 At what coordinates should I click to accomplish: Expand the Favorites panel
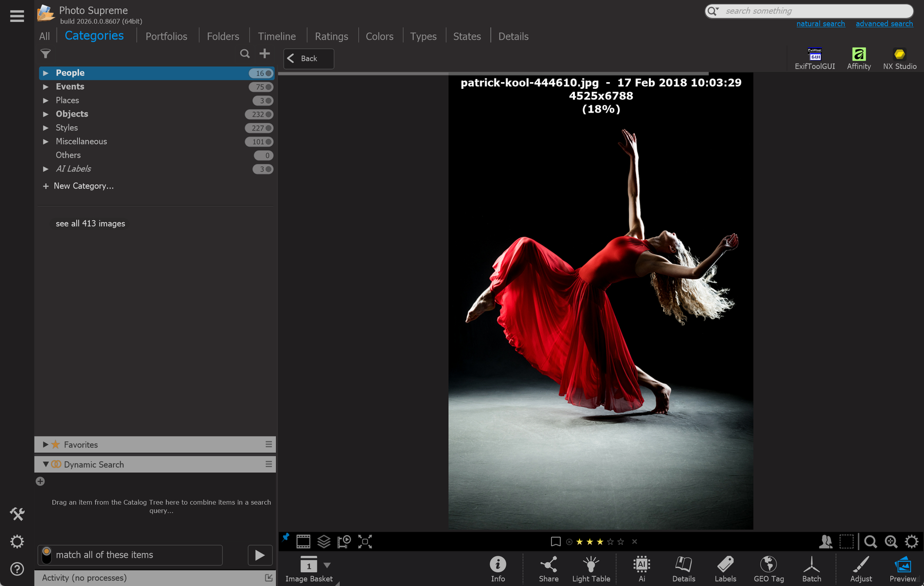[46, 444]
